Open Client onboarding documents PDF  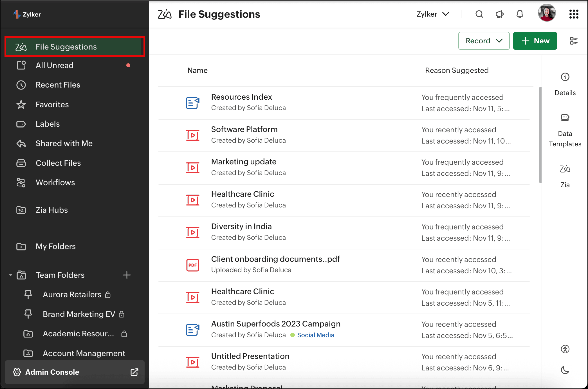(275, 259)
